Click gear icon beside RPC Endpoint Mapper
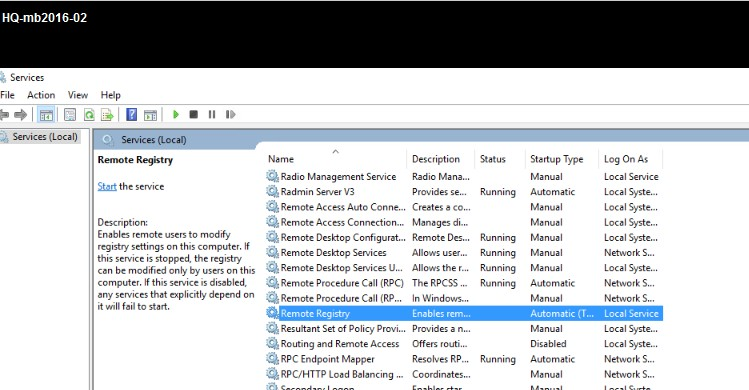The image size is (749, 390). pos(272,358)
